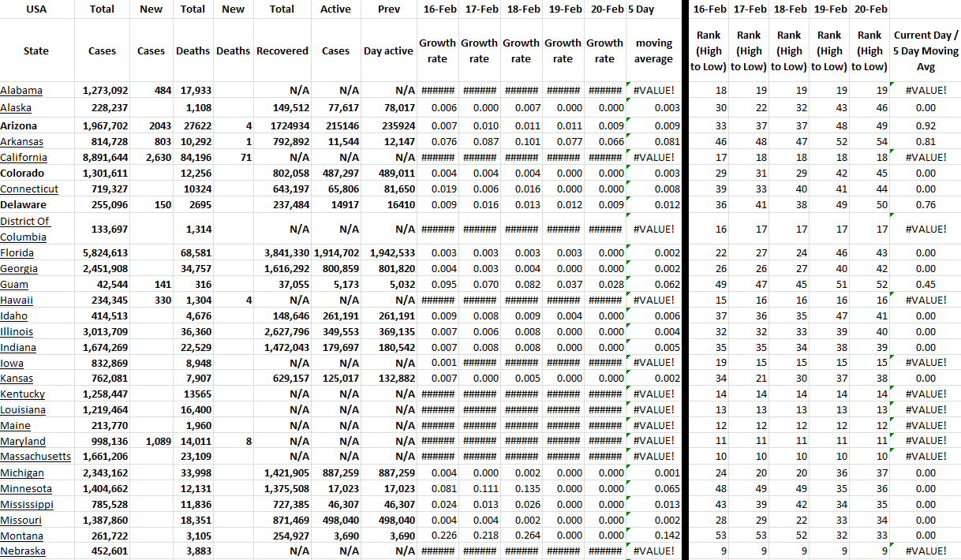Open the Montana link
This screenshot has height=560, width=961.
point(22,536)
